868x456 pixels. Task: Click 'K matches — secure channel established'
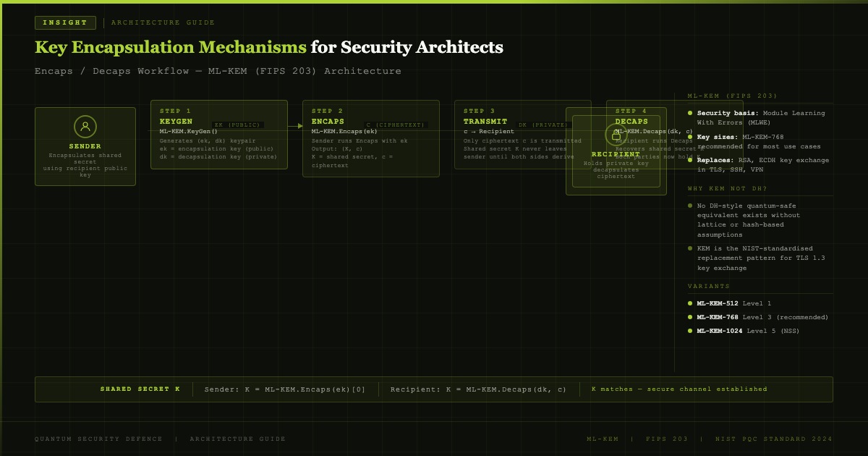679,389
